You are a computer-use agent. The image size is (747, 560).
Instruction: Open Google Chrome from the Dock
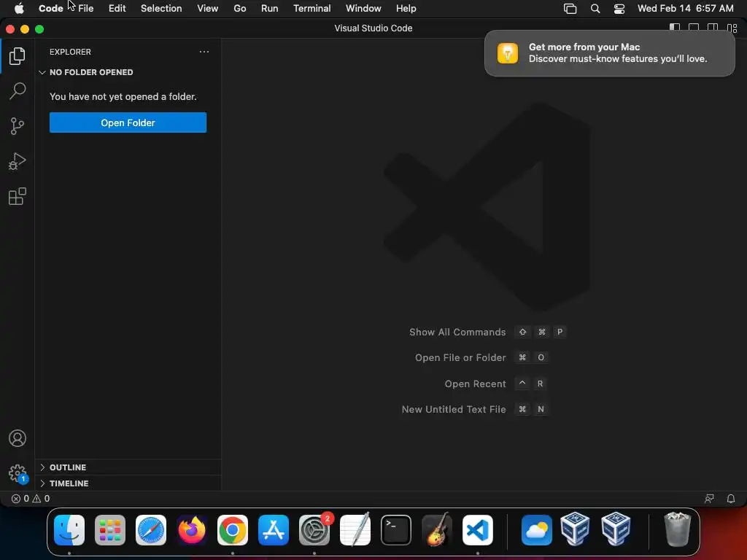coord(233,530)
